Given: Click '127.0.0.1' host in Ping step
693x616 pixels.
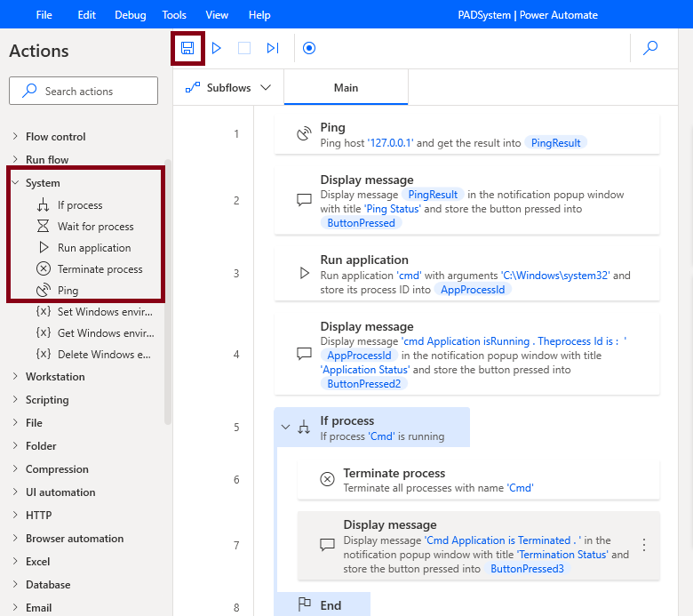Looking at the screenshot, I should point(390,143).
